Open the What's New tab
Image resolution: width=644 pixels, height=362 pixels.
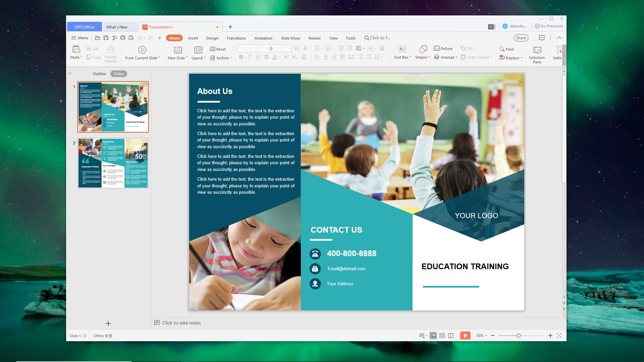pos(117,26)
